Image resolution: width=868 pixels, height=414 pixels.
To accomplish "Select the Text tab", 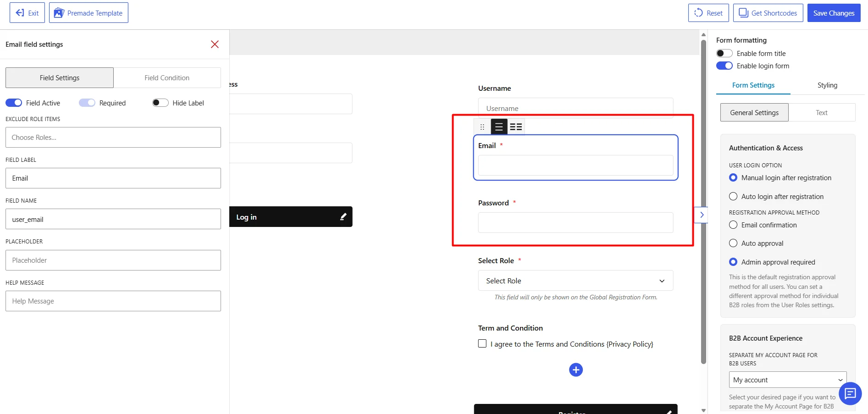I will click(x=822, y=112).
